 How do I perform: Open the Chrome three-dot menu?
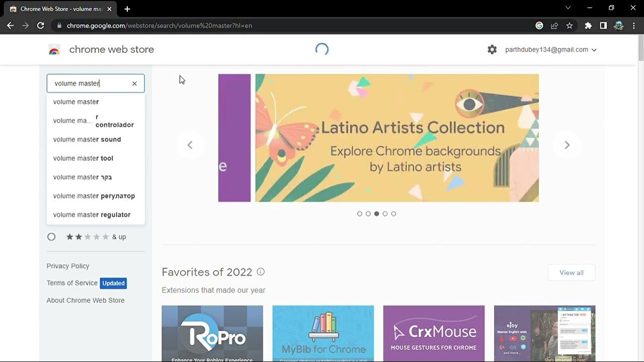point(633,26)
